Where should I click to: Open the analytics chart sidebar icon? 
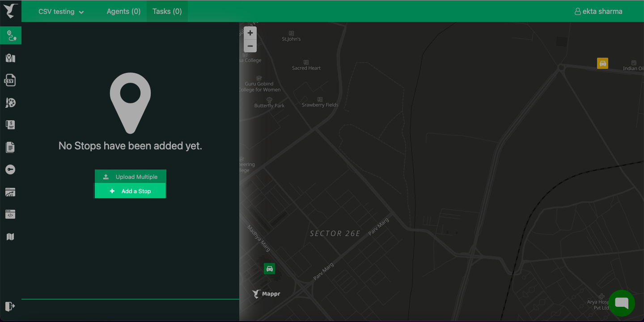tap(10, 192)
